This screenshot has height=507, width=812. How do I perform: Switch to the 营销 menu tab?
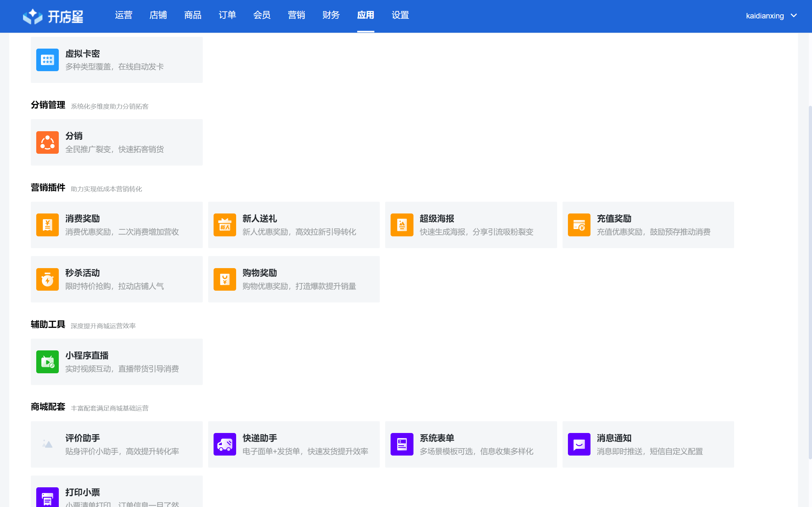(x=296, y=15)
